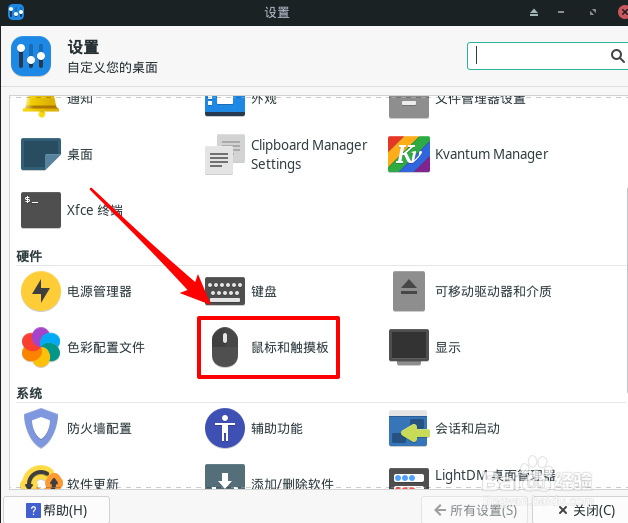The width and height of the screenshot is (628, 523).
Task: Click the search magnifier icon
Action: (618, 56)
